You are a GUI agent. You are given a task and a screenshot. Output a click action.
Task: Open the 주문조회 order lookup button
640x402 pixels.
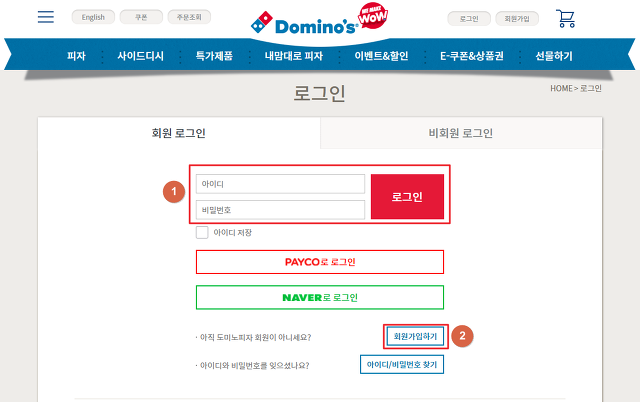pos(189,17)
